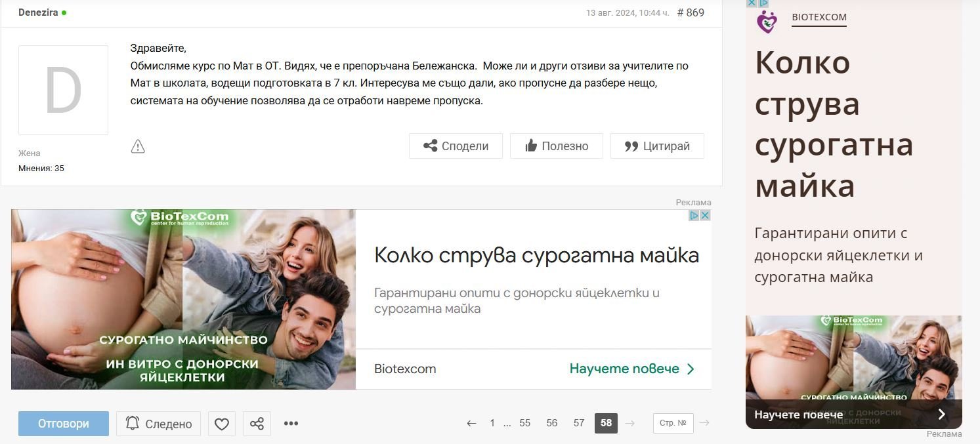Screen dimensions: 980x444
Task: Click the AdChoices icon on banner ad
Action: [694, 216]
